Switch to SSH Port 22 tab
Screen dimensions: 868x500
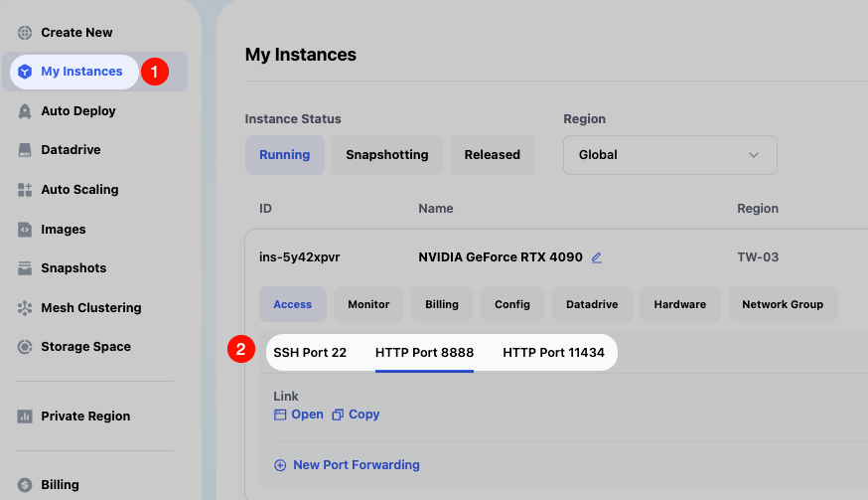(x=310, y=353)
